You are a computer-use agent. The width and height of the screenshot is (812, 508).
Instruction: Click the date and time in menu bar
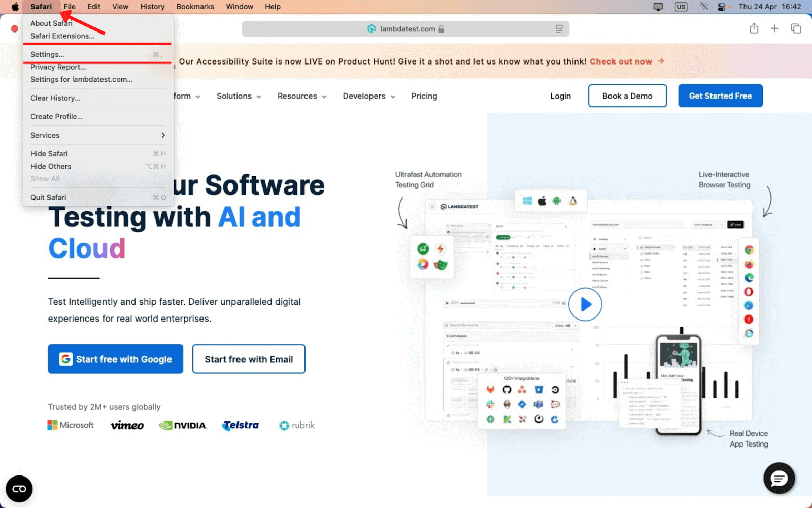(x=770, y=7)
